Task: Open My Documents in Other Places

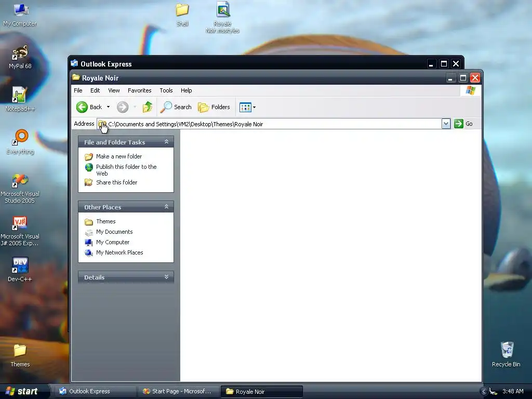Action: coord(114,232)
